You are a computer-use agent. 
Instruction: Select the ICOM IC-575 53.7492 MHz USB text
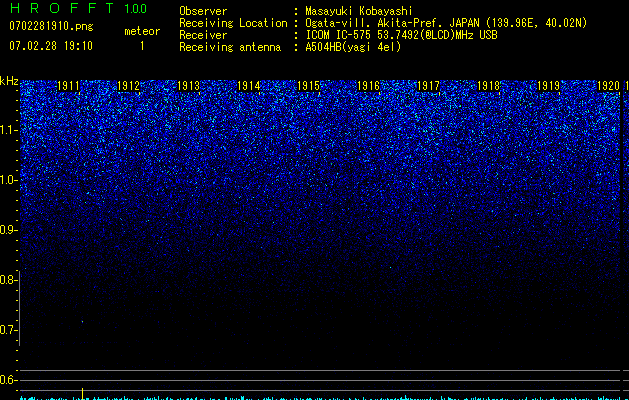point(401,35)
